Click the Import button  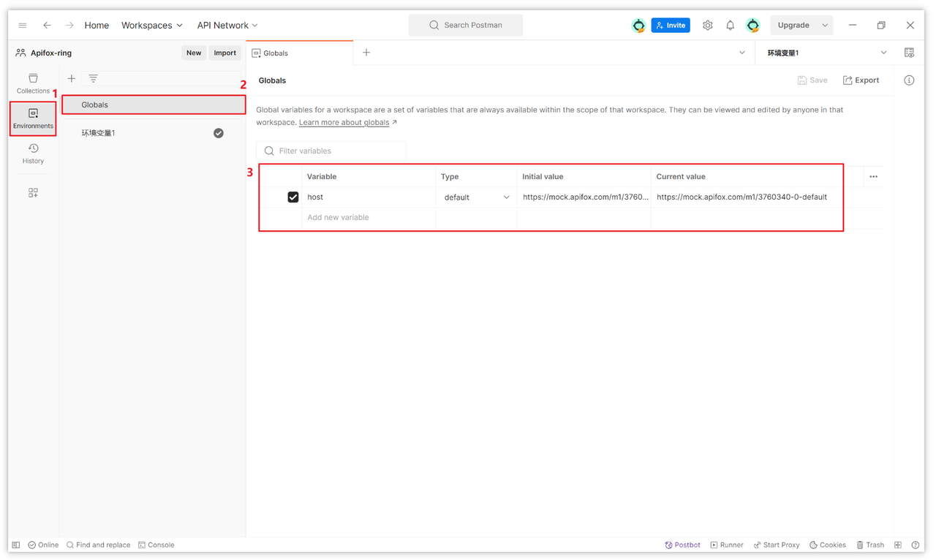(225, 53)
